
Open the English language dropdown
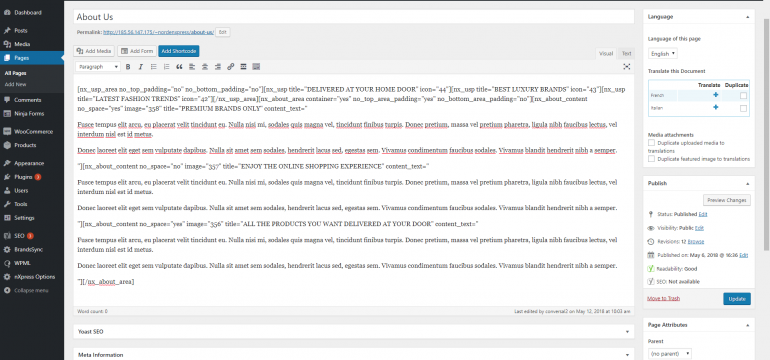pos(663,54)
